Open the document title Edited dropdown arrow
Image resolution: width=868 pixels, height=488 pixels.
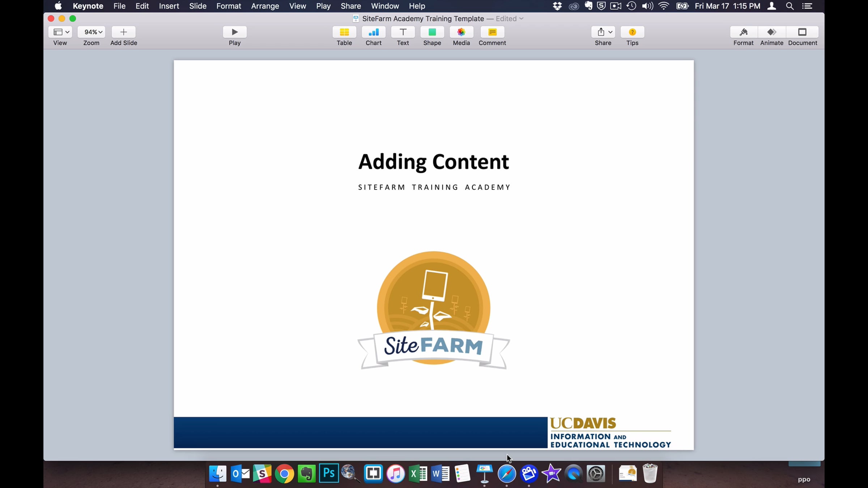point(521,19)
